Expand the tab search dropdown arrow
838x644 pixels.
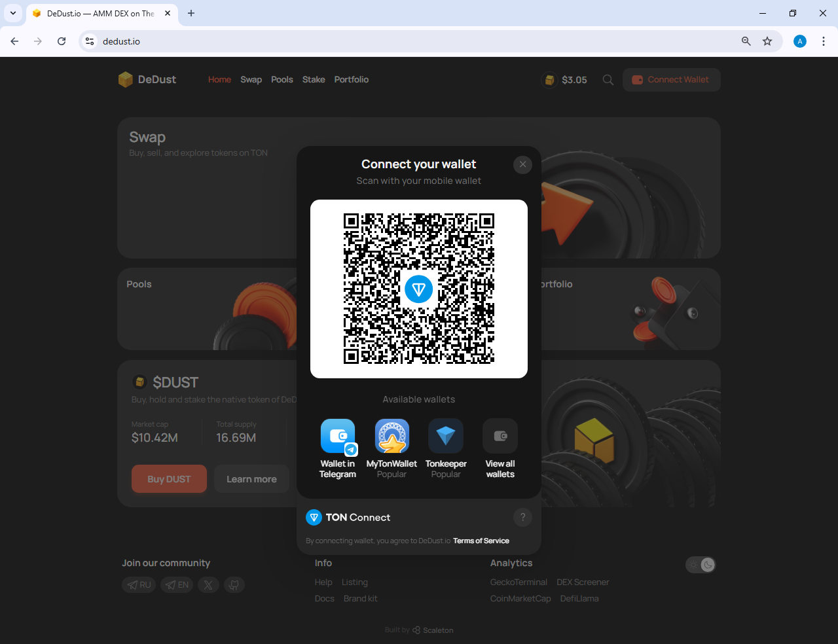pyautogui.click(x=13, y=13)
